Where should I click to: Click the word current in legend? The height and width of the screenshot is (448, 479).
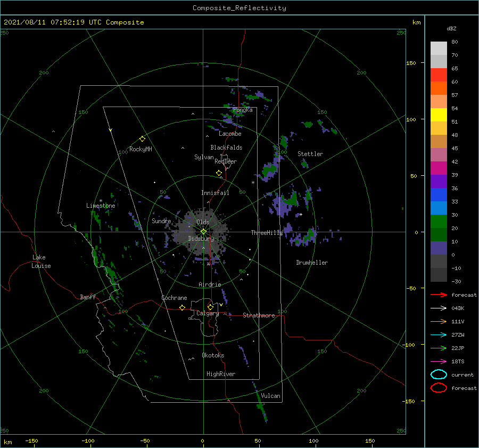coord(463,374)
